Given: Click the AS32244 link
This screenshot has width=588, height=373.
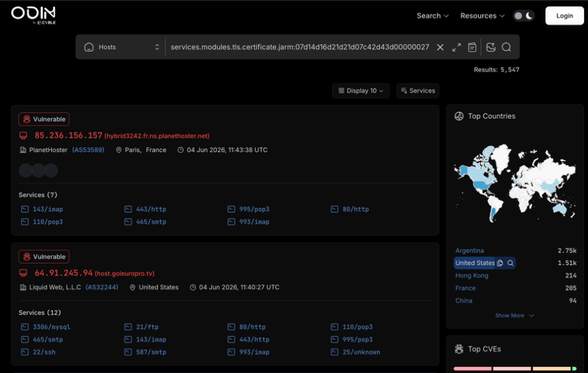Looking at the screenshot, I should pos(102,287).
